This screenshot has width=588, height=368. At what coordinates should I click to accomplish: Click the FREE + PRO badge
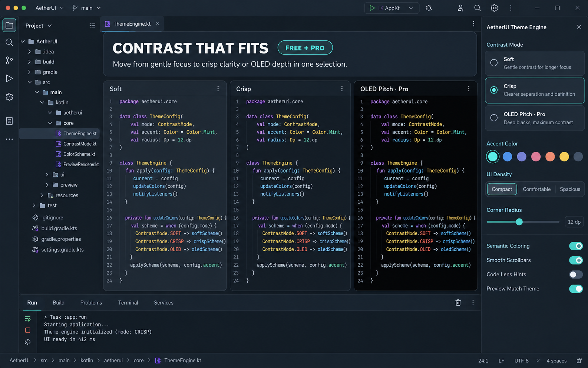click(x=305, y=48)
